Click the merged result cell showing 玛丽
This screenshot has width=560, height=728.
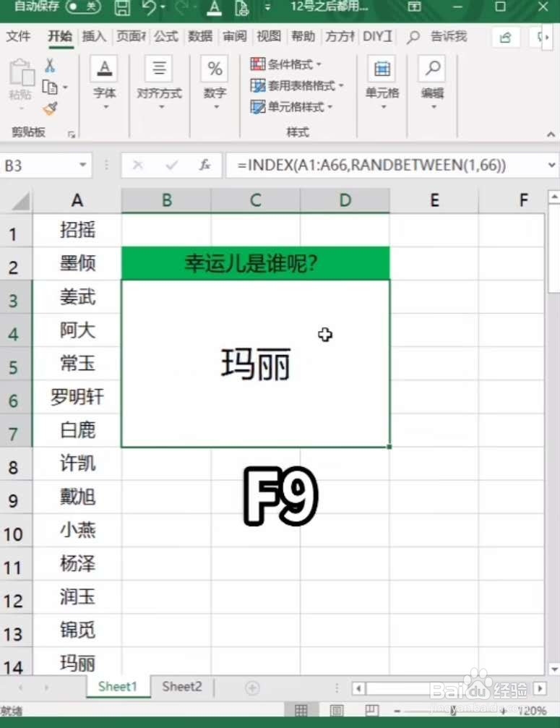coord(256,364)
